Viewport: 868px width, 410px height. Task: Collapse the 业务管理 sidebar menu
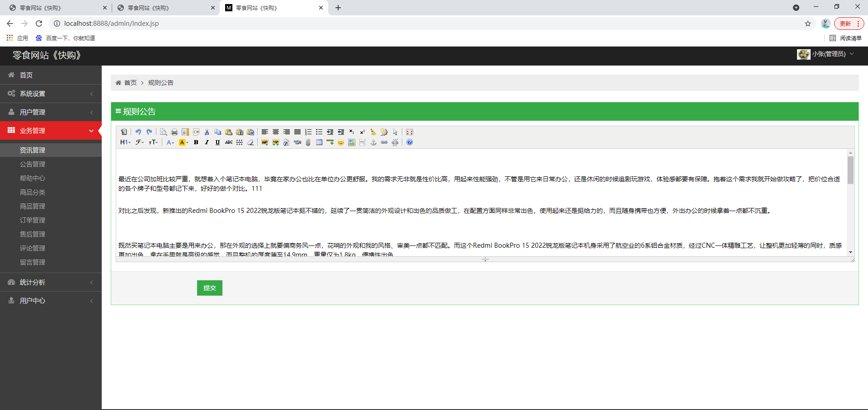coord(51,131)
